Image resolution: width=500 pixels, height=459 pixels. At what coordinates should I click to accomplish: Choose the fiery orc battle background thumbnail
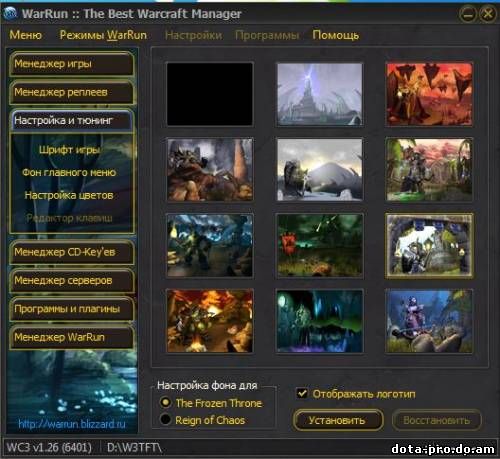click(x=210, y=321)
